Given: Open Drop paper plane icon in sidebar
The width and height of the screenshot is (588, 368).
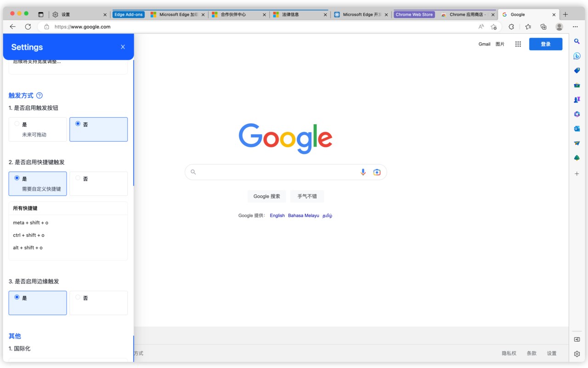Looking at the screenshot, I should (577, 143).
